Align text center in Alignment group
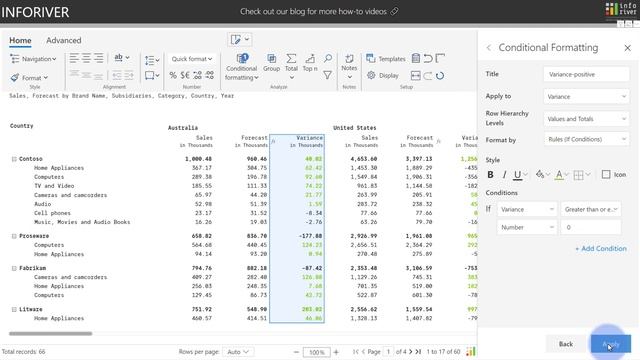Screen dimensions: 640x360 (86, 58)
